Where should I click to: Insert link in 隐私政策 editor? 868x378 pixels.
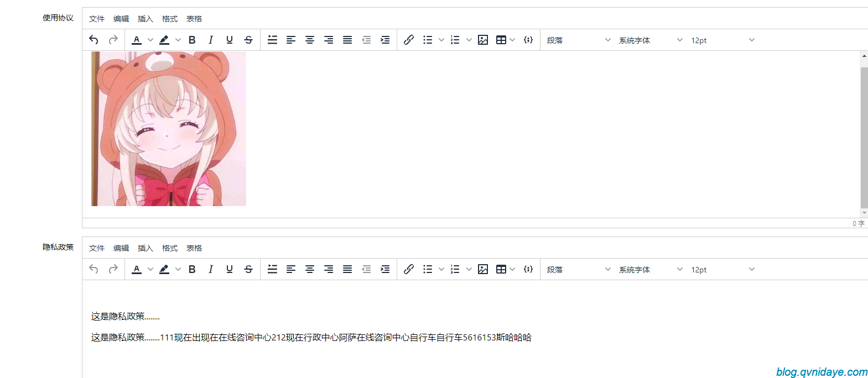(x=409, y=269)
